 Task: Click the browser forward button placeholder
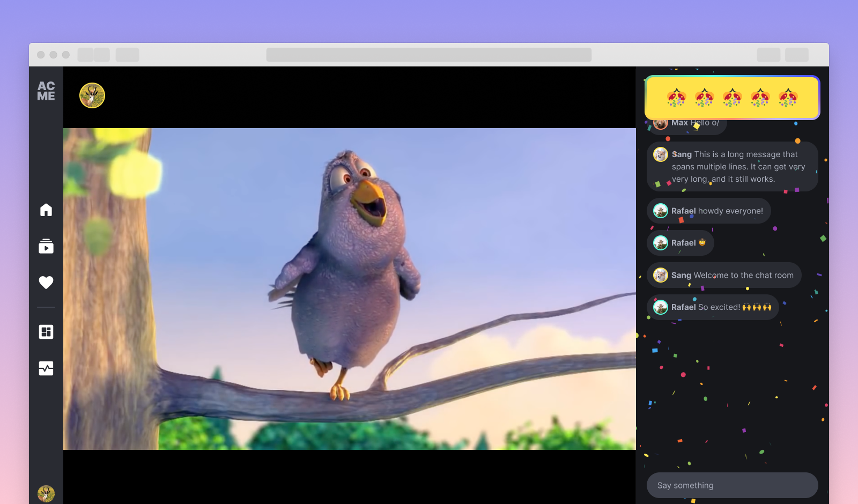[x=102, y=55]
